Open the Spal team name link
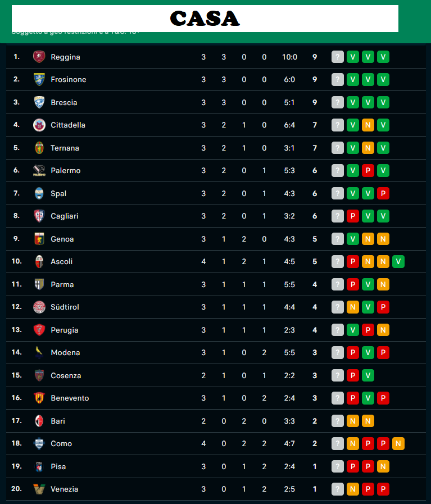Viewport: 431px width, 504px height. click(x=58, y=193)
